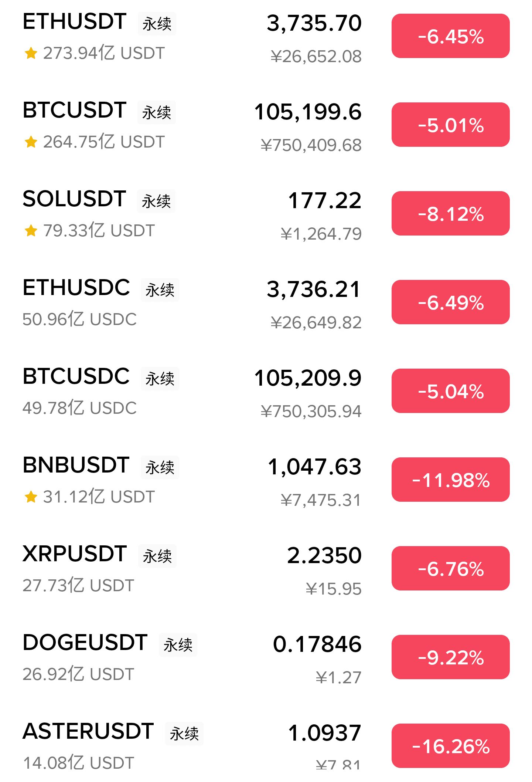Image resolution: width=532 pixels, height=782 pixels.
Task: Tap the 永续 tag beside ASTERUSDT
Action: (x=184, y=734)
